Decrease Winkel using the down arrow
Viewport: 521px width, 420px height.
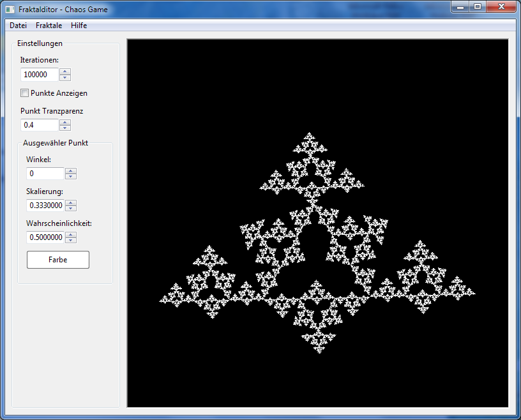pos(71,177)
